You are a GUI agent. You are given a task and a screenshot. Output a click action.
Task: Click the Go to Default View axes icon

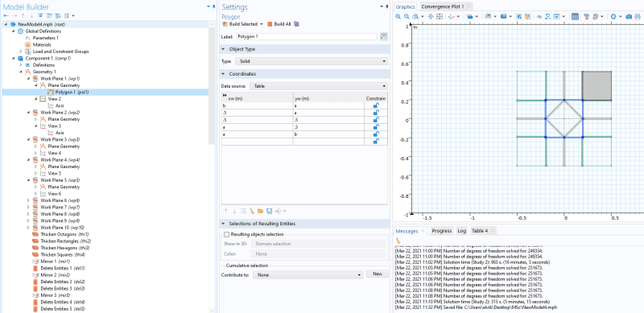(x=452, y=16)
